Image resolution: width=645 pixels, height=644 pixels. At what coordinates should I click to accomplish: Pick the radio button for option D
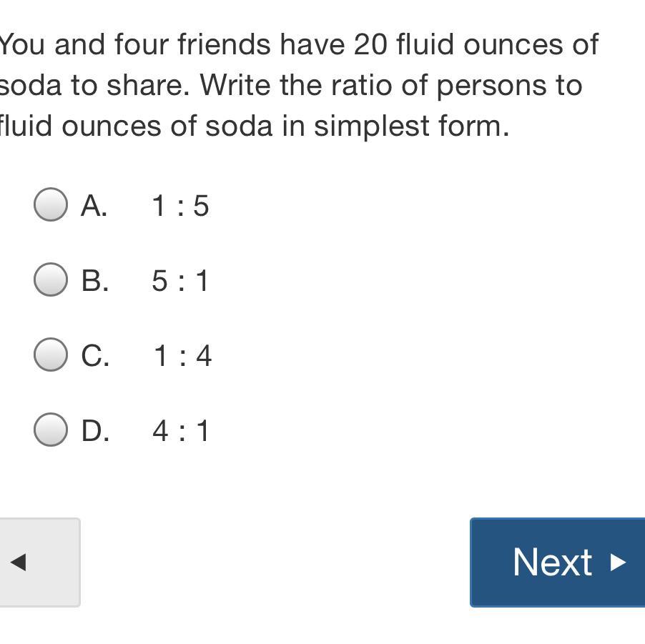click(x=51, y=430)
